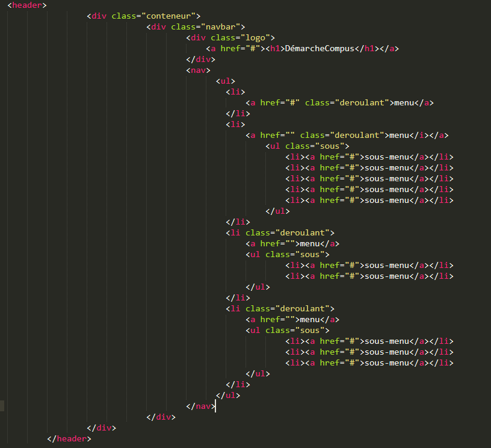Click the very last sous-menu text in file
The image size is (491, 448).
[x=387, y=363]
